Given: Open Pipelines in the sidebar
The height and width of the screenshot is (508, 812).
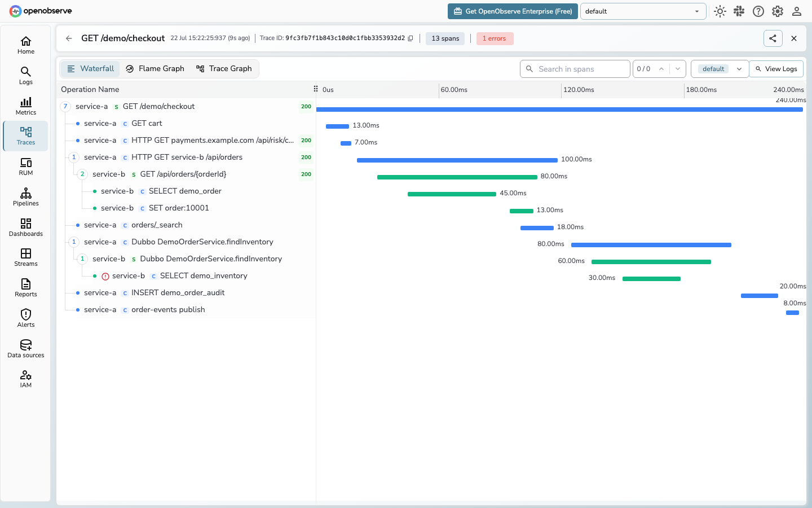Looking at the screenshot, I should 26,197.
